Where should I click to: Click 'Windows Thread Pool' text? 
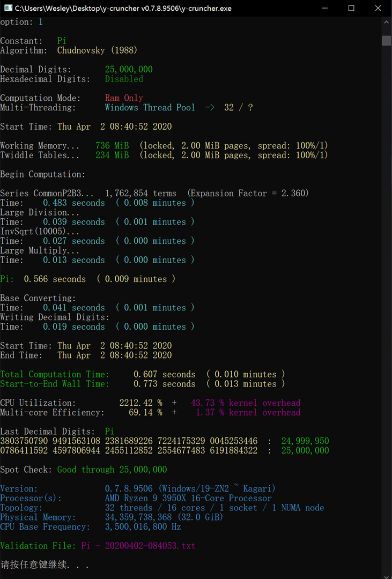[x=150, y=107]
